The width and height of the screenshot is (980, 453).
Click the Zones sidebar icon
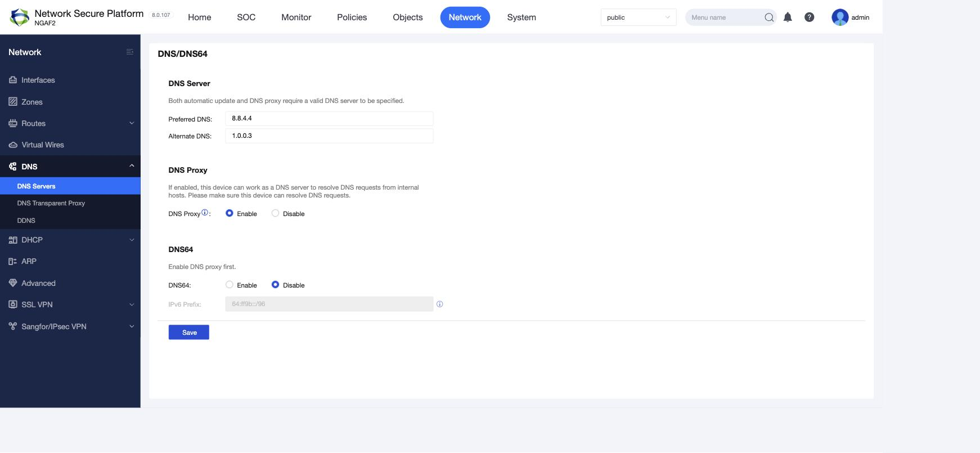(13, 102)
